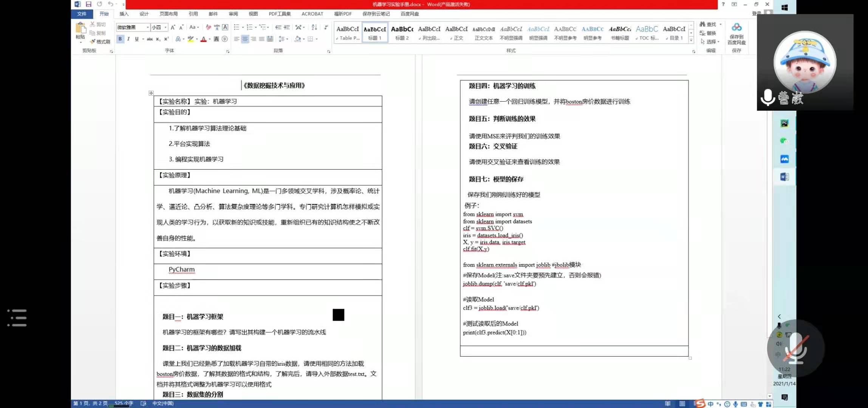Click the table move handle above the table
Screen dimensions: 868x408
pos(151,93)
